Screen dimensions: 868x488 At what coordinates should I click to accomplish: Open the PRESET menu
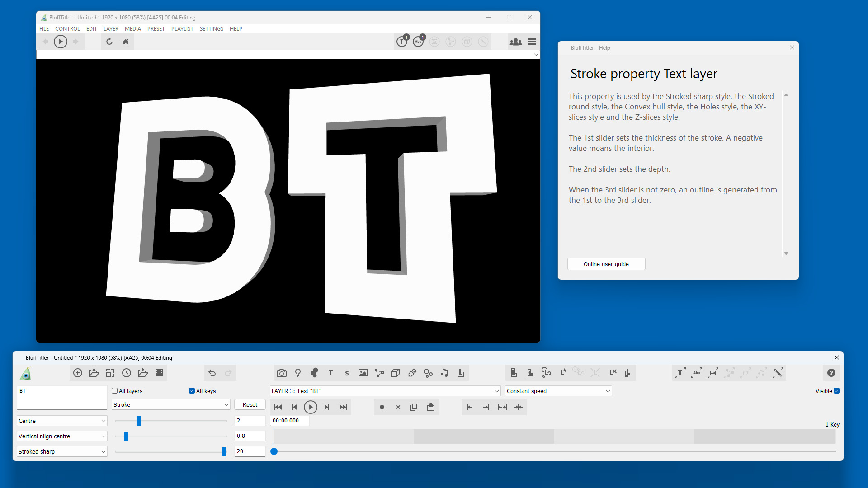[x=156, y=28]
